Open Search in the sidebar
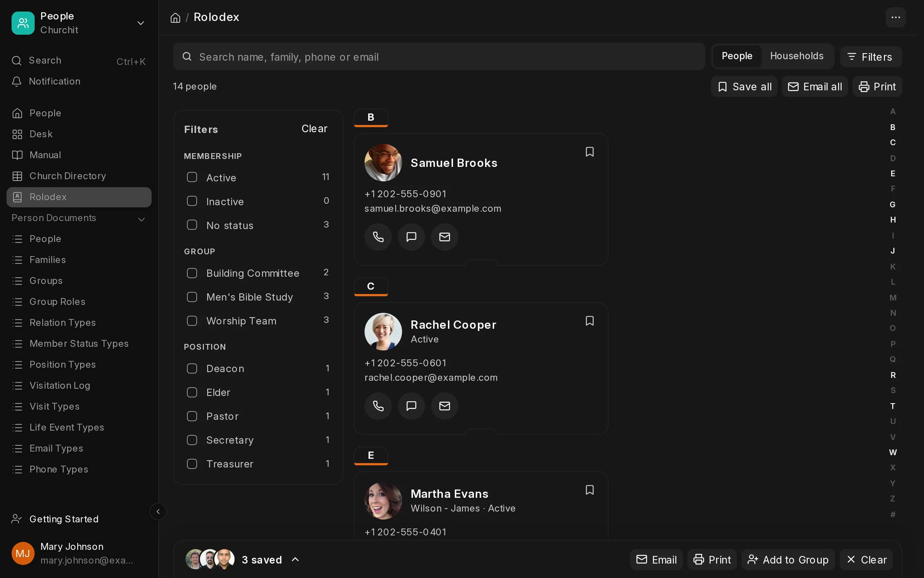924x578 pixels. [79, 61]
